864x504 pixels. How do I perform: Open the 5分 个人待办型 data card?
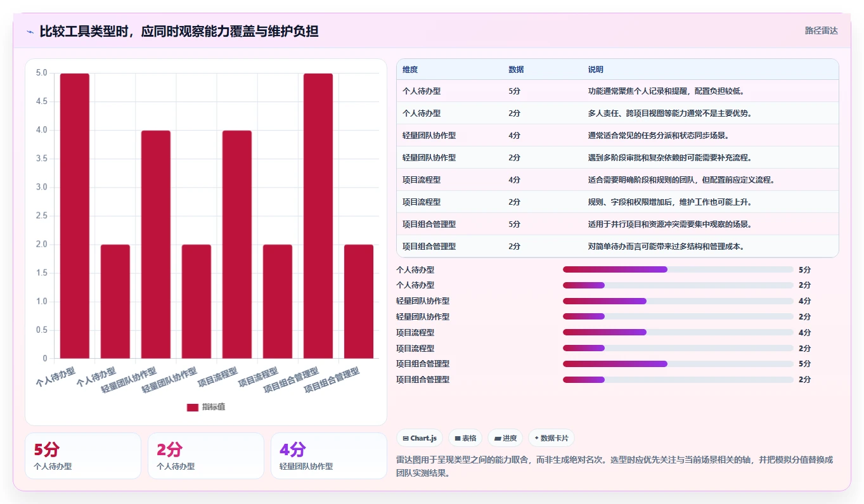83,456
